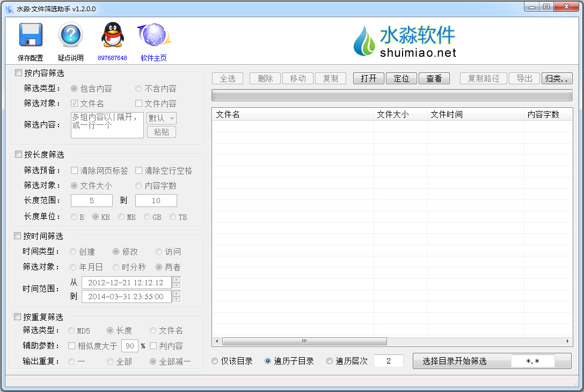
Task: Click the 打开 open file button
Action: click(x=368, y=78)
